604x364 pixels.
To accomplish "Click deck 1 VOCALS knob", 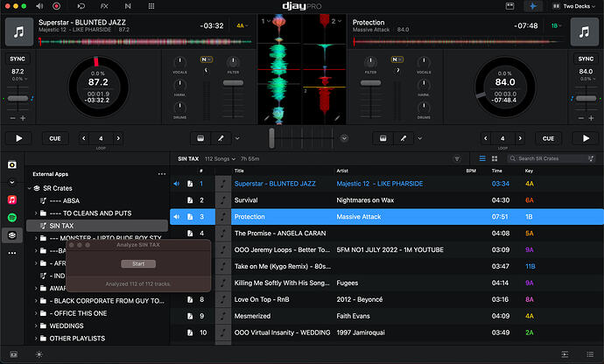I will tap(179, 62).
